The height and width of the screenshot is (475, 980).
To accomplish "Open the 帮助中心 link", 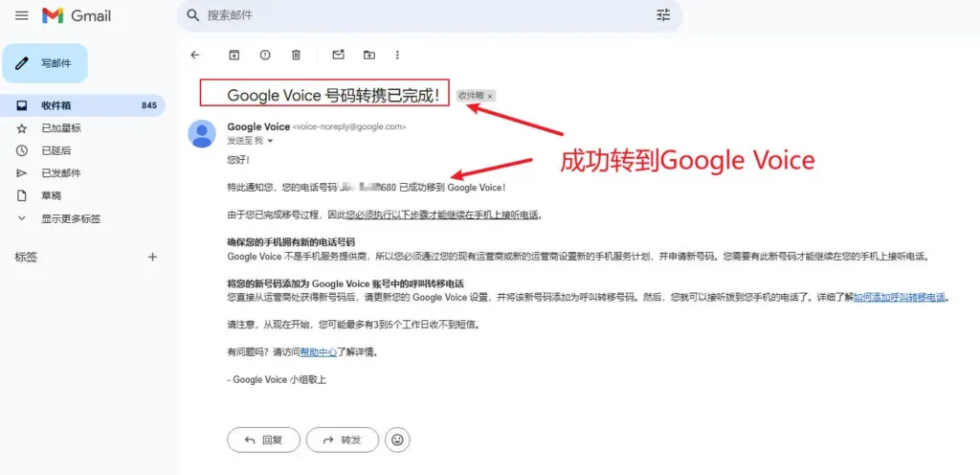I will pos(319,351).
